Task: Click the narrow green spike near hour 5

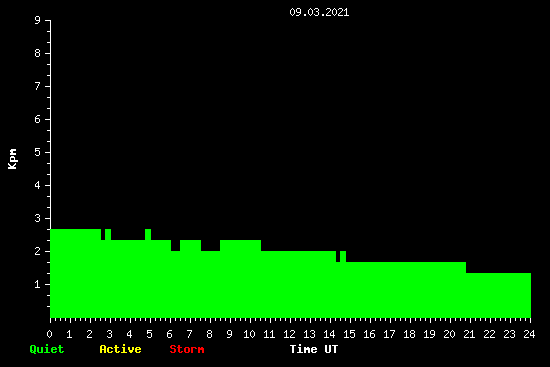Action: click(x=148, y=234)
